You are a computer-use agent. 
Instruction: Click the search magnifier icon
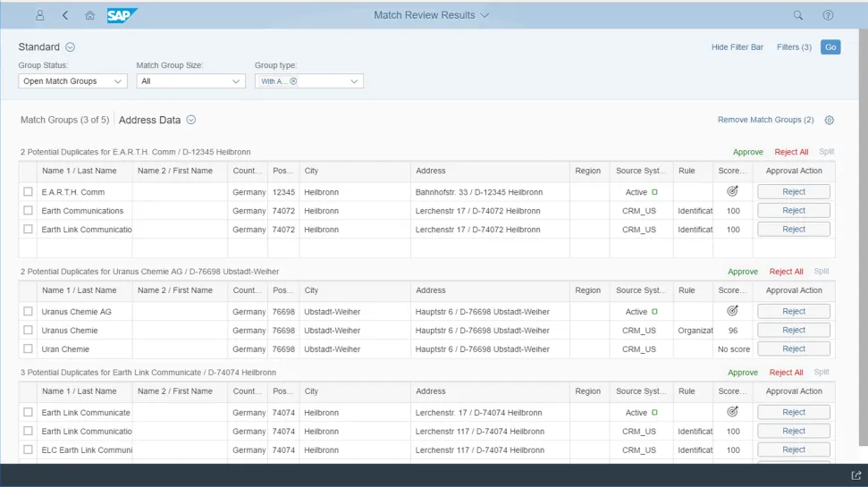pyautogui.click(x=798, y=15)
